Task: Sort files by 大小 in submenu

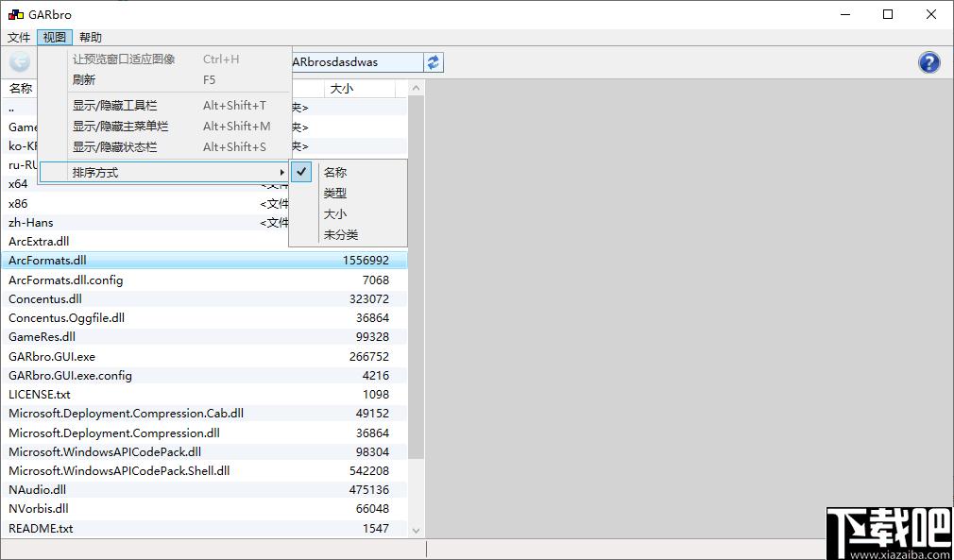Action: (348, 214)
